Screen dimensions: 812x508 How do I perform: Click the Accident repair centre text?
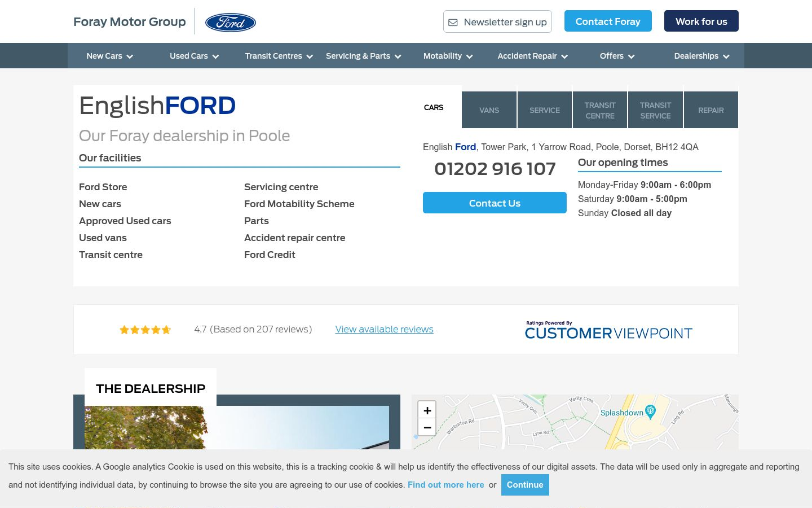click(x=295, y=238)
